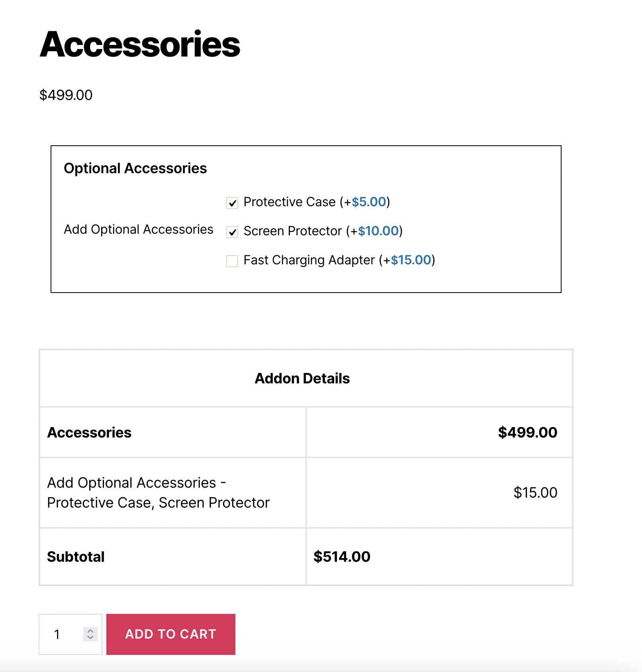
Task: Uncheck the Protective Case checkbox
Action: click(x=232, y=203)
